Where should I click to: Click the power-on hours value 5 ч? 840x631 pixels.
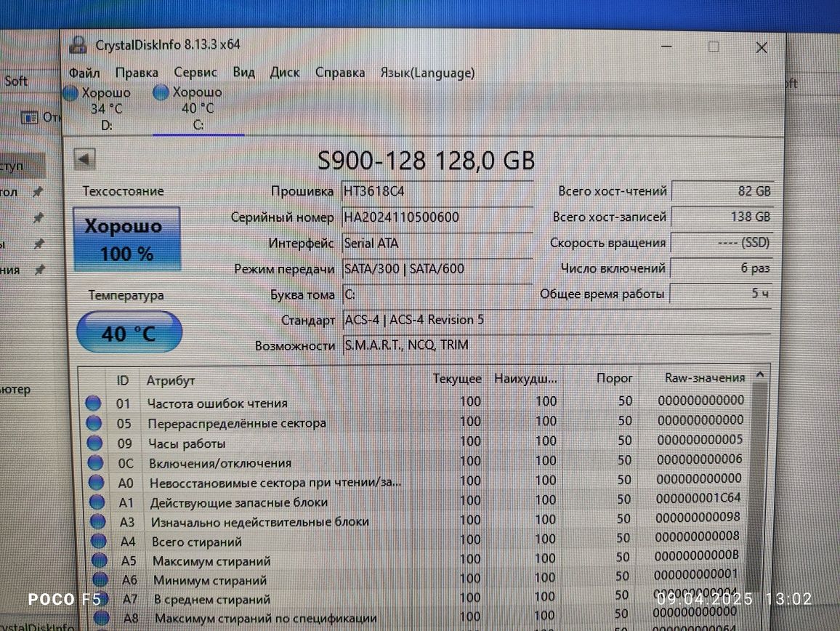(x=722, y=293)
